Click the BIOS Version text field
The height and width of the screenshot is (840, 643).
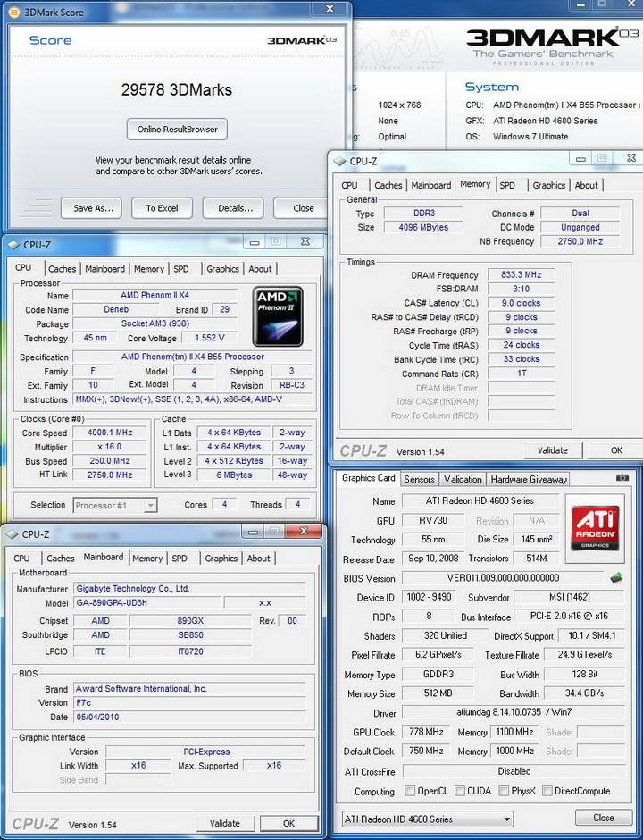tap(502, 578)
